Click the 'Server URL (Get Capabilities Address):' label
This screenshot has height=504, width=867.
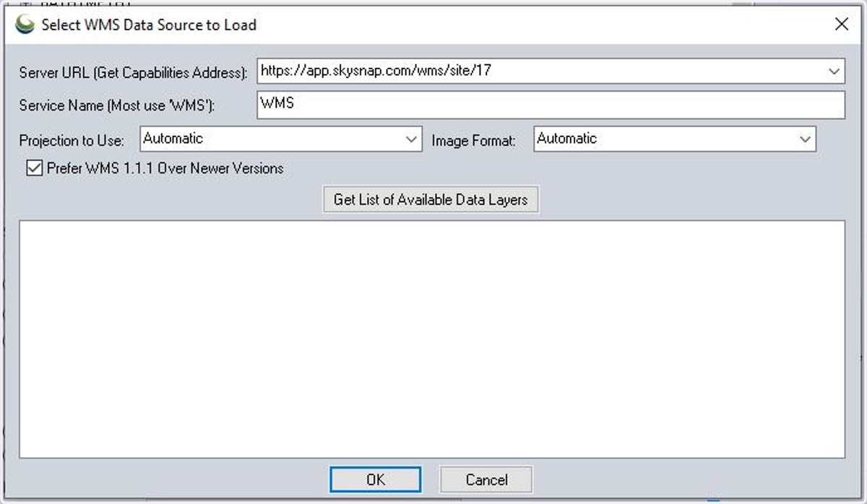point(134,72)
